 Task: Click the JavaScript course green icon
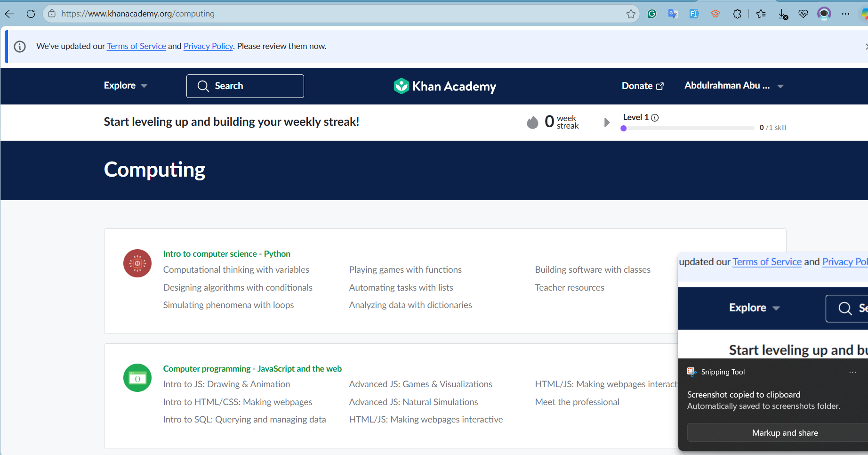[137, 378]
